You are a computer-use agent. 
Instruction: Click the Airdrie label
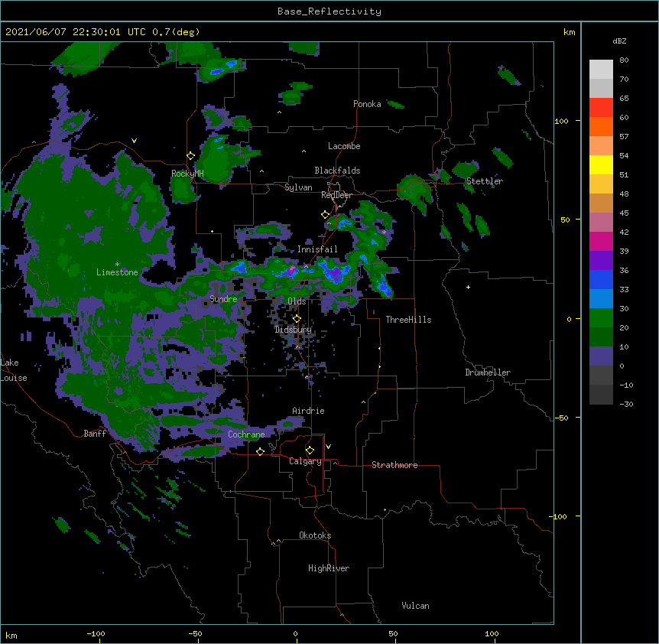[x=308, y=411]
